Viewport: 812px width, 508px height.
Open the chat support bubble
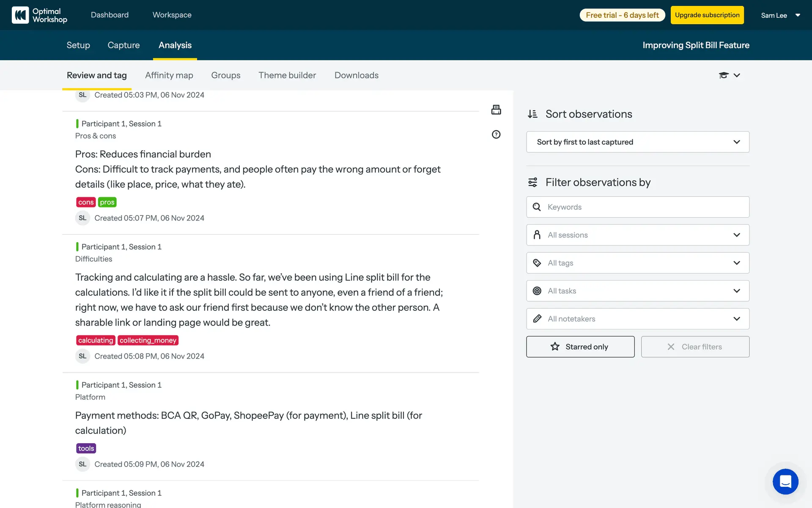point(785,481)
